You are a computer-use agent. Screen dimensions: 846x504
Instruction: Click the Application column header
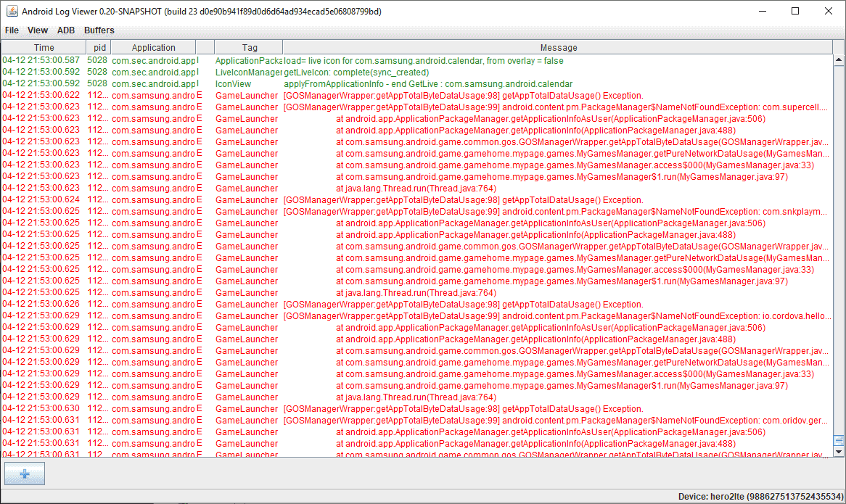coord(153,48)
